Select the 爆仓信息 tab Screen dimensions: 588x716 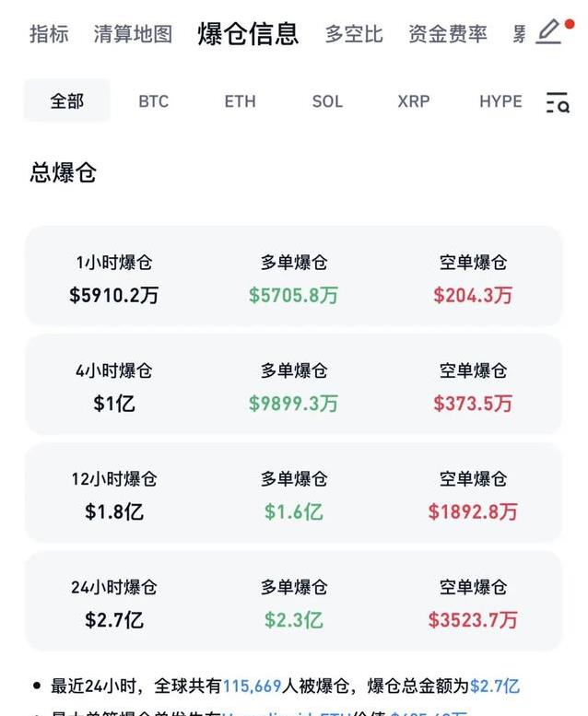tap(248, 34)
